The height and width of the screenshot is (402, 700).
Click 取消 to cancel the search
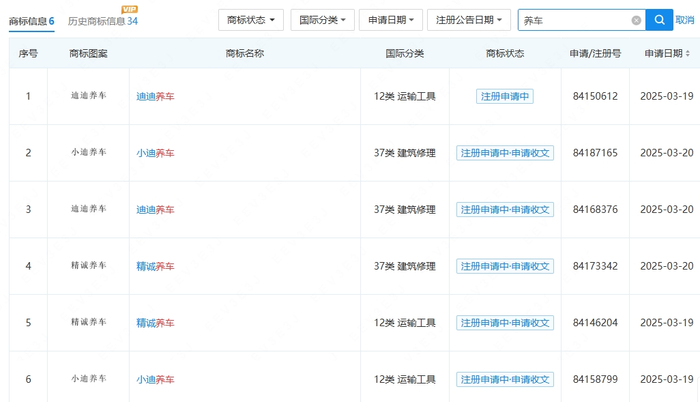687,20
